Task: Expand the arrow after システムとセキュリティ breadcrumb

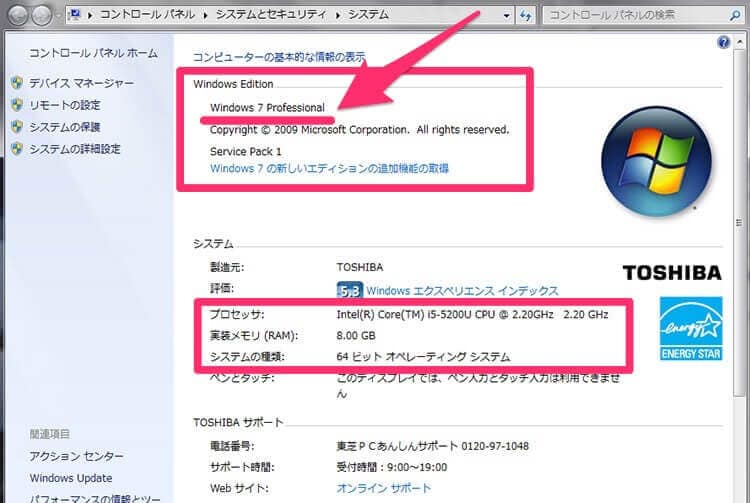Action: click(338, 15)
